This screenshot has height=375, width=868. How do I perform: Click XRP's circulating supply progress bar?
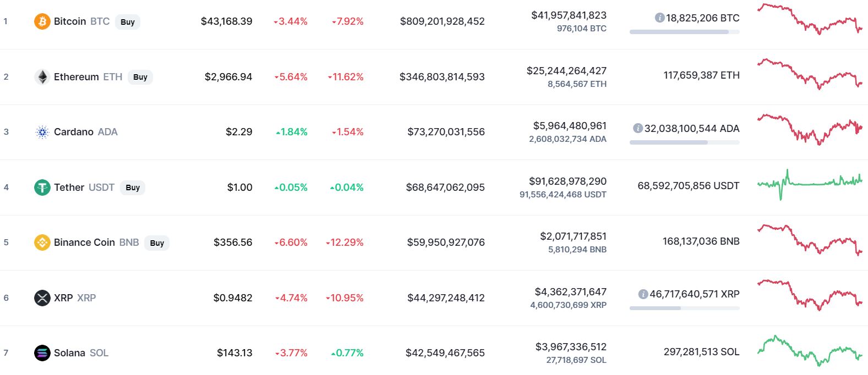(684, 308)
